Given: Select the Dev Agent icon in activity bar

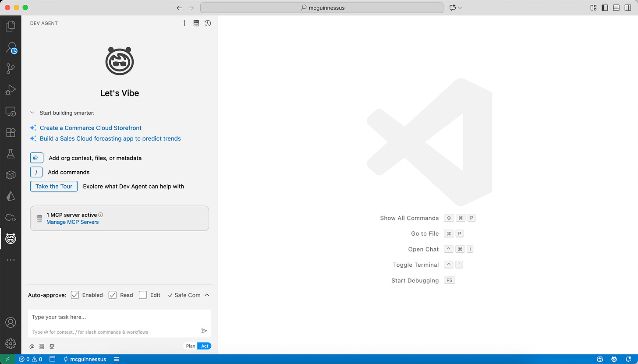Looking at the screenshot, I should coord(11,239).
